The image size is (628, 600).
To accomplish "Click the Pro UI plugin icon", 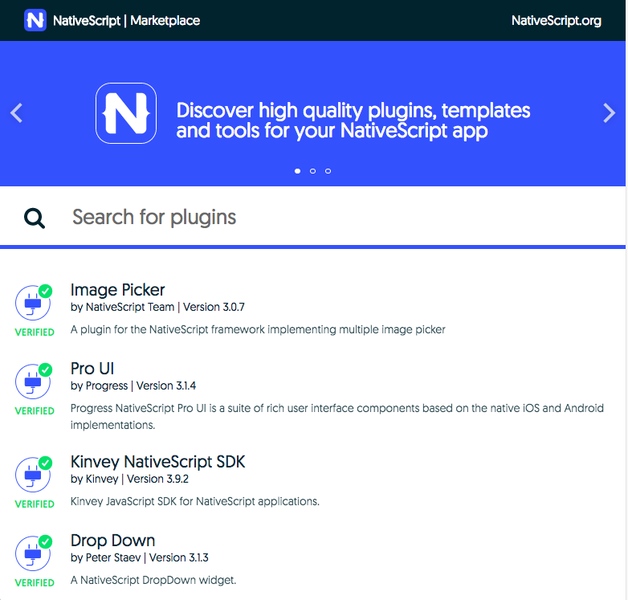I will [x=34, y=381].
